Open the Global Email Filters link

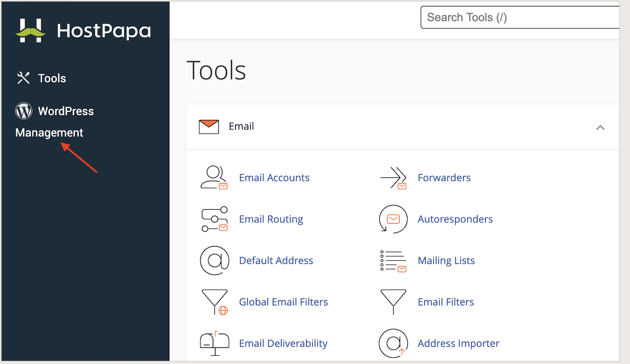[283, 302]
